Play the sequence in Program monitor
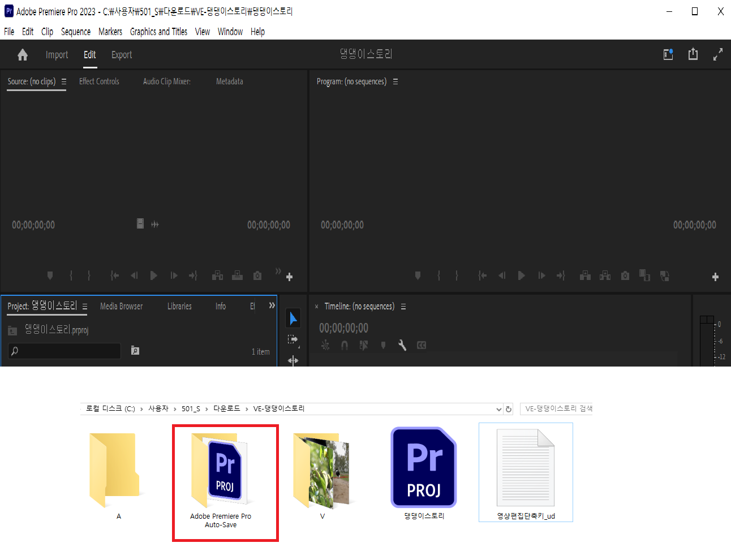This screenshot has height=560, width=731. click(x=521, y=275)
